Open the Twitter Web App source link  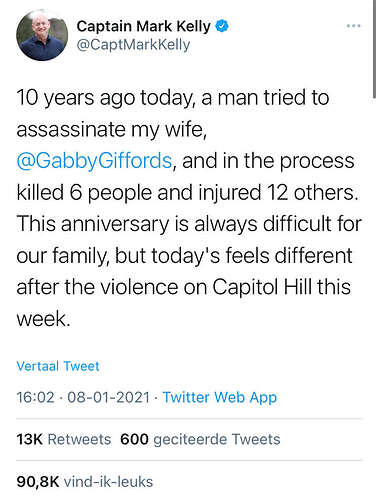tap(220, 397)
